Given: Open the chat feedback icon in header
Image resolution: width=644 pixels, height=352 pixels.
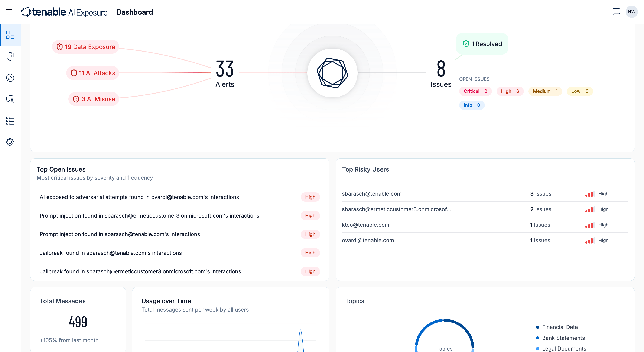Looking at the screenshot, I should click(x=616, y=12).
